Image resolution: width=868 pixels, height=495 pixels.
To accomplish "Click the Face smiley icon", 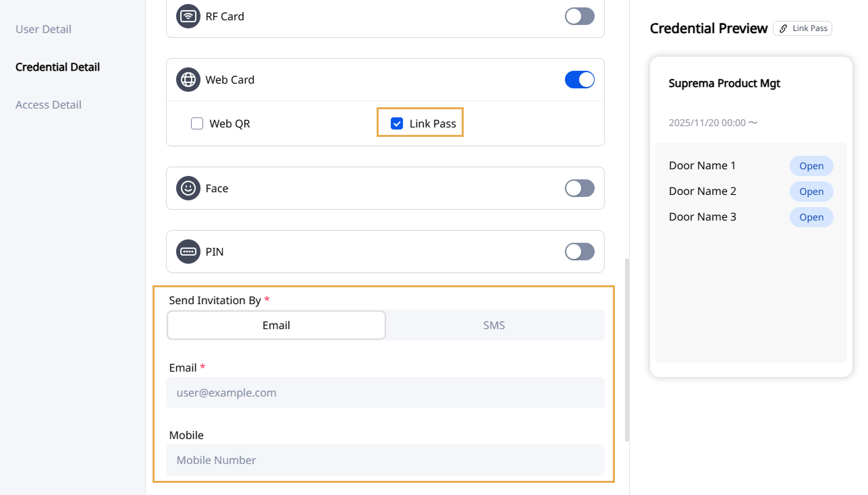I will 188,188.
